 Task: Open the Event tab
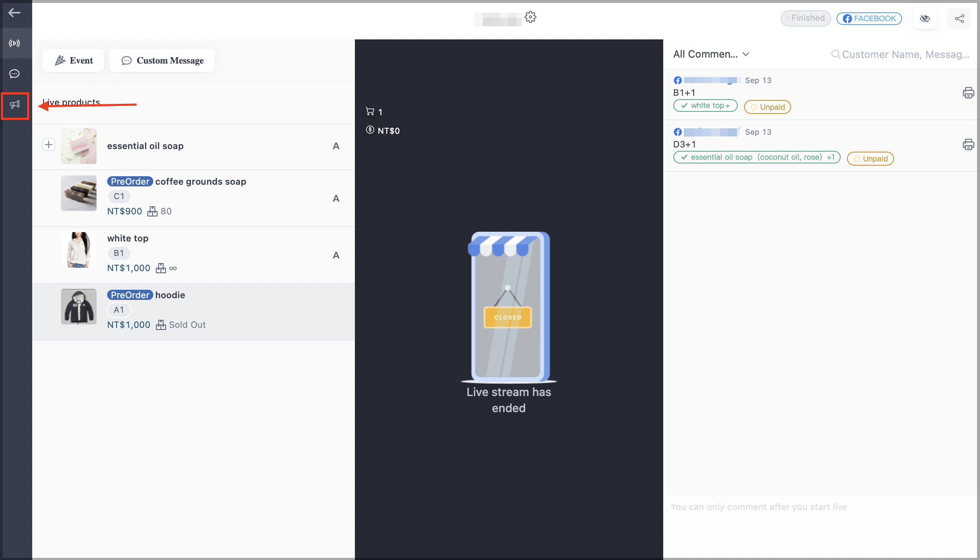[x=74, y=61]
